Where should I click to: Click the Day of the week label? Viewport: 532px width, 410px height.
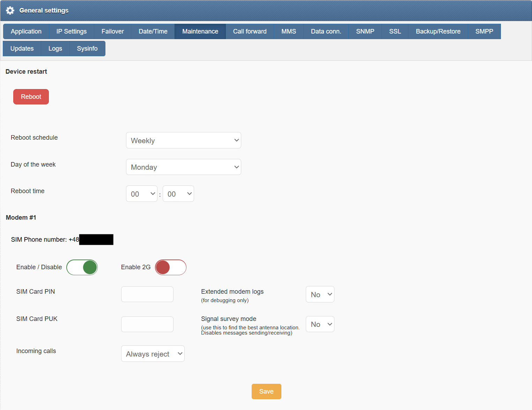[33, 164]
